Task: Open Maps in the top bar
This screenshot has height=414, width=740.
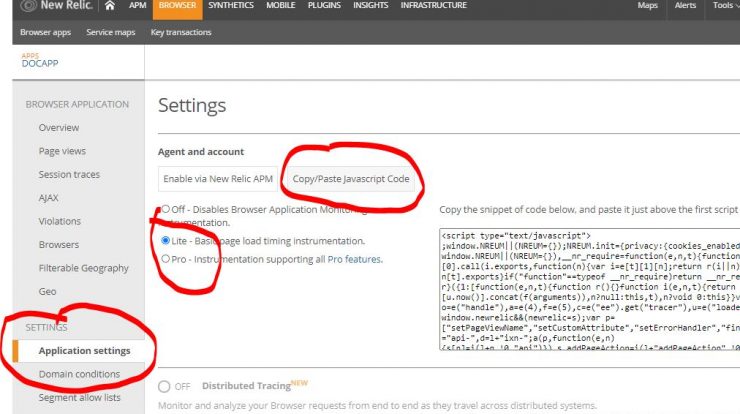Action: tap(648, 6)
